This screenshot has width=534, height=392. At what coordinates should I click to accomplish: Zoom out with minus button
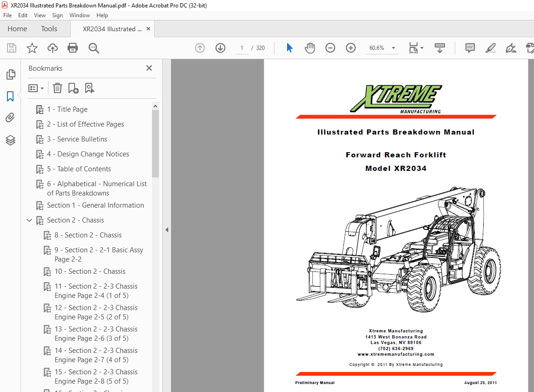(x=330, y=48)
